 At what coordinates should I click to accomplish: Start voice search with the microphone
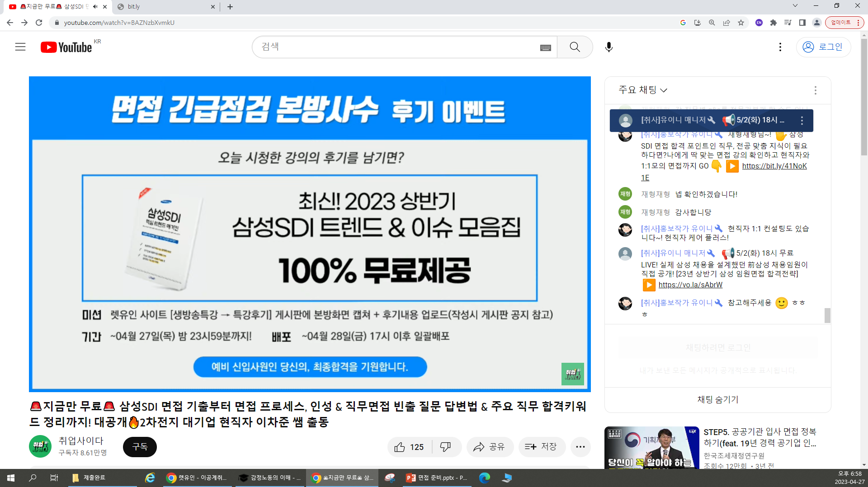point(609,47)
